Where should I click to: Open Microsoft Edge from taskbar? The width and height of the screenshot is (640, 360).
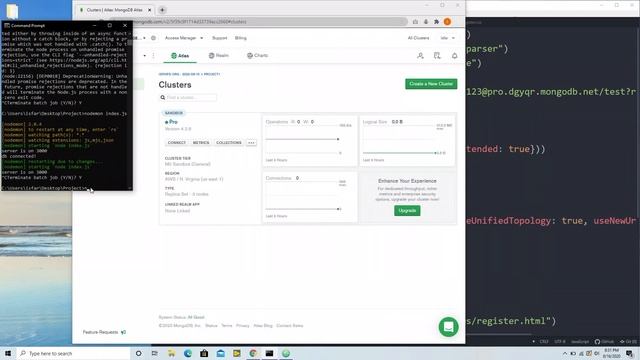[188, 353]
